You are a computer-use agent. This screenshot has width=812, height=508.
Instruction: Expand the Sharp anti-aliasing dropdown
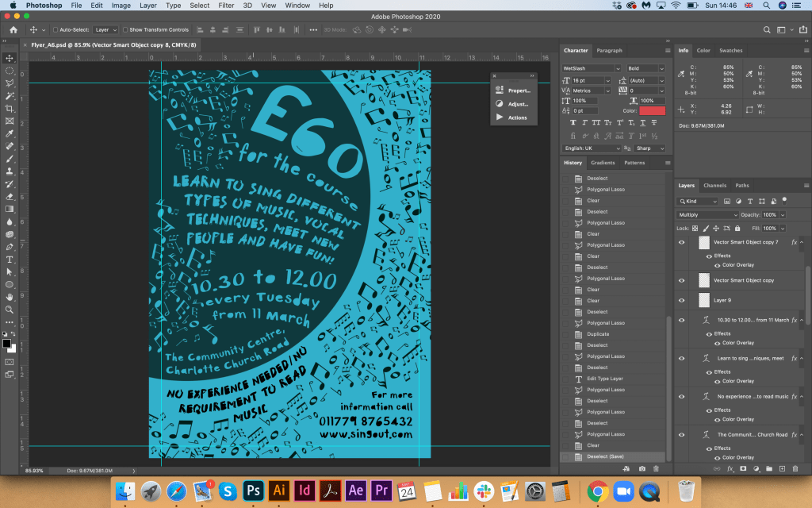[649, 148]
